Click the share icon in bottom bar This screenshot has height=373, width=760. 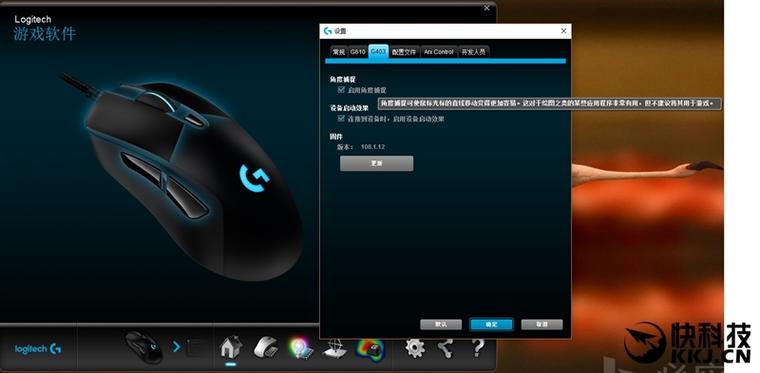tap(445, 347)
